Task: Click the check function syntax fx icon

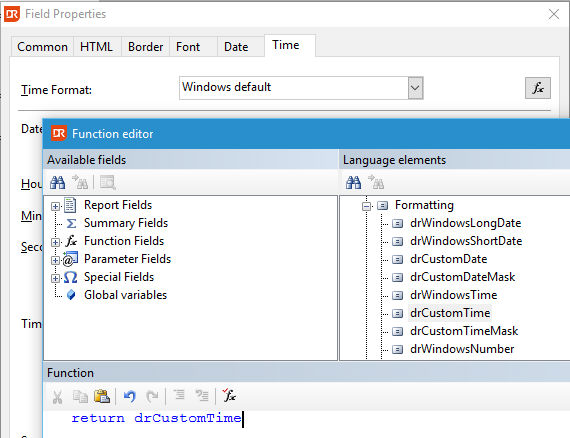Action: [229, 395]
